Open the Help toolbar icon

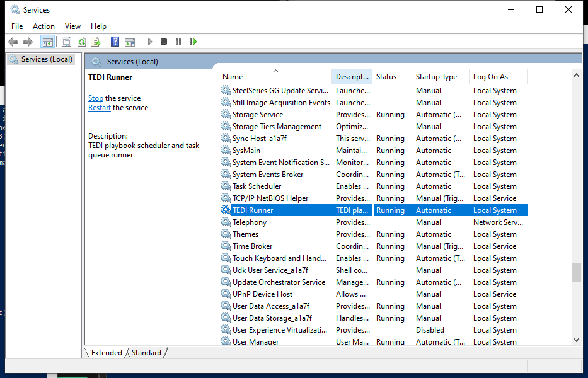click(115, 42)
